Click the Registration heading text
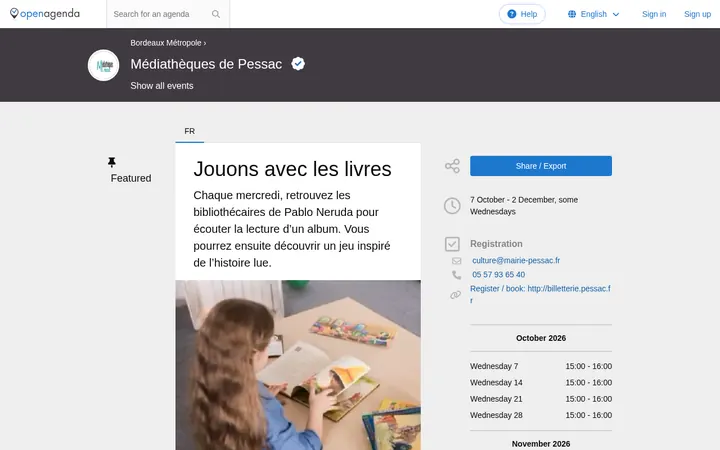Viewport: 720px width, 450px height. [x=496, y=244]
